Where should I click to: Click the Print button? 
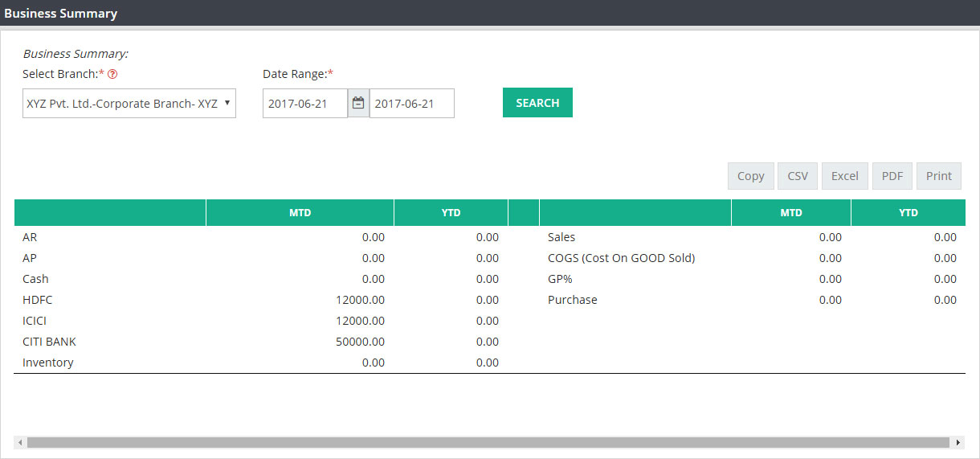point(939,176)
